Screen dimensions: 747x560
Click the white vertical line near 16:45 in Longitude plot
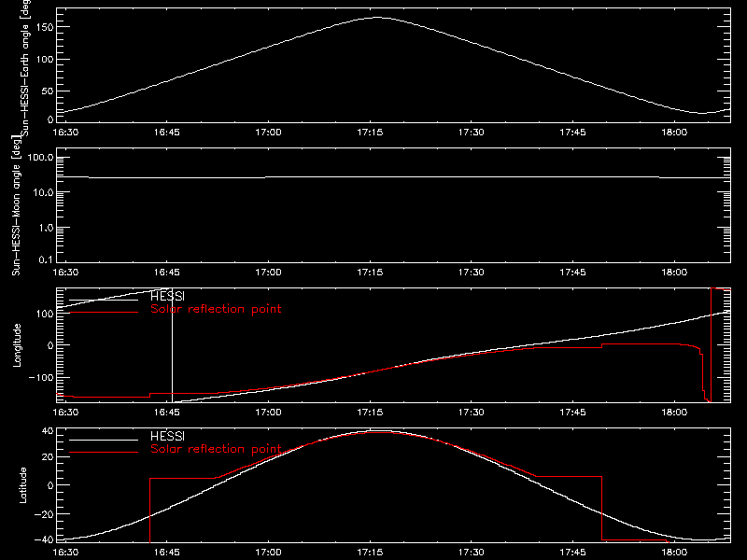tap(172, 345)
